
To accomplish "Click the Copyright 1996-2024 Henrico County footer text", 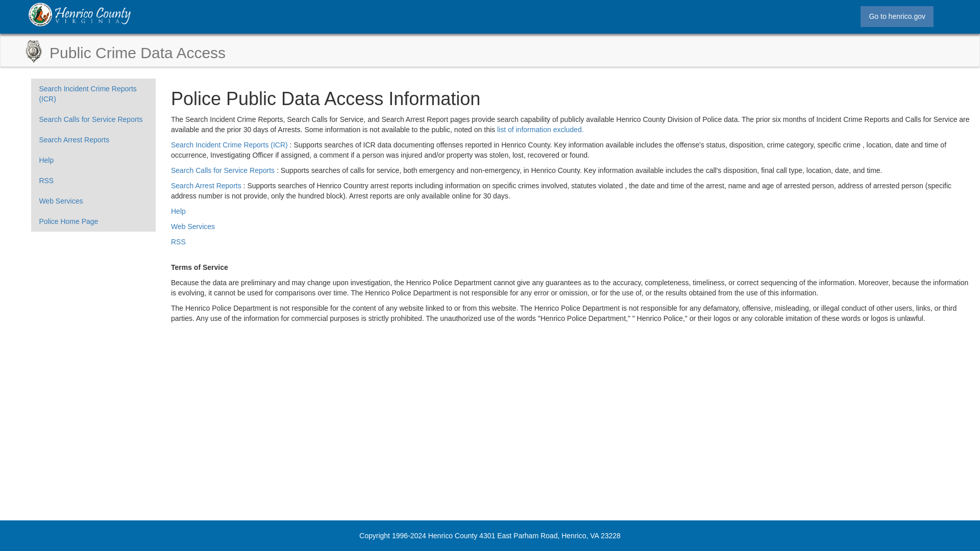I will pos(490,536).
